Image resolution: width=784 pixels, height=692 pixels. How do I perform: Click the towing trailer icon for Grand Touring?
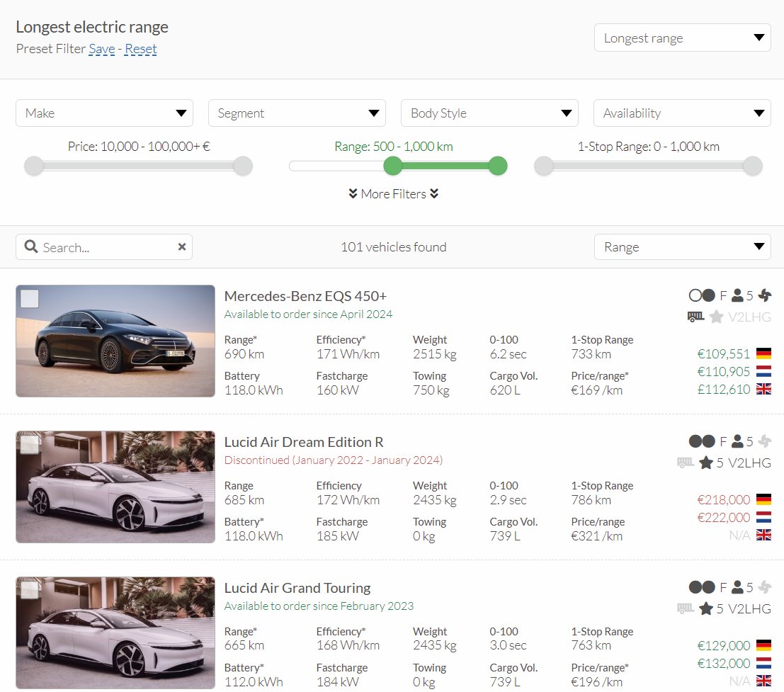[x=686, y=608]
